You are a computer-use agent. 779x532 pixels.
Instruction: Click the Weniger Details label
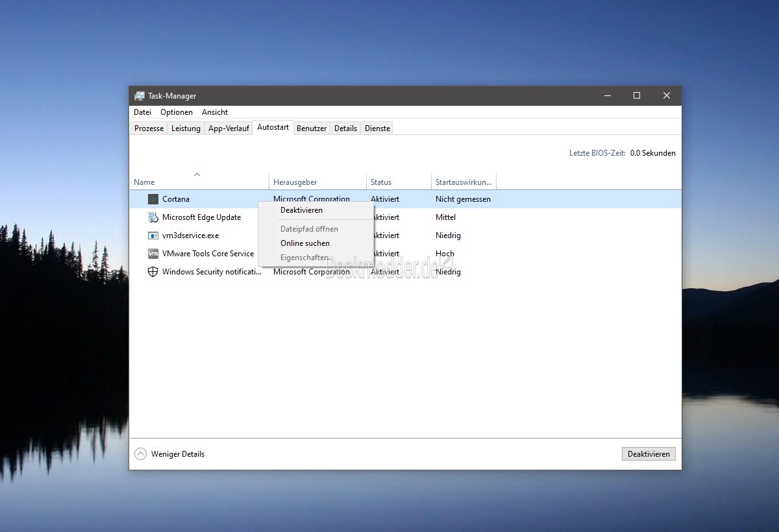pos(178,454)
